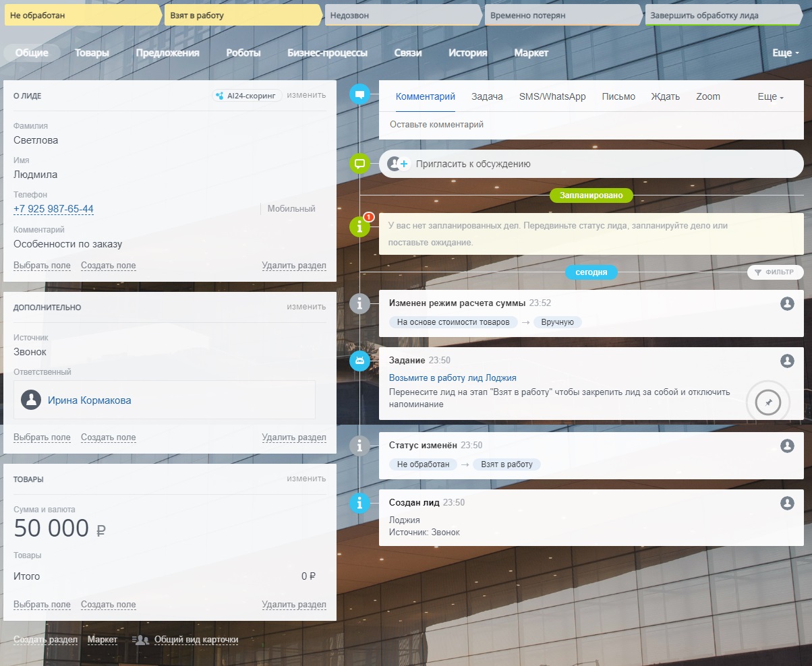Click the pin icon in the Задание card
The height and width of the screenshot is (666, 812).
768,402
